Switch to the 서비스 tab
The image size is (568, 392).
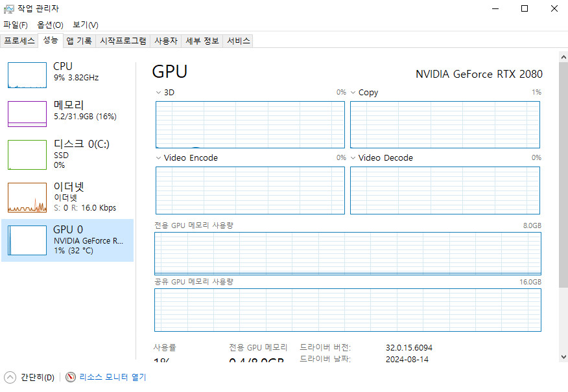click(239, 41)
